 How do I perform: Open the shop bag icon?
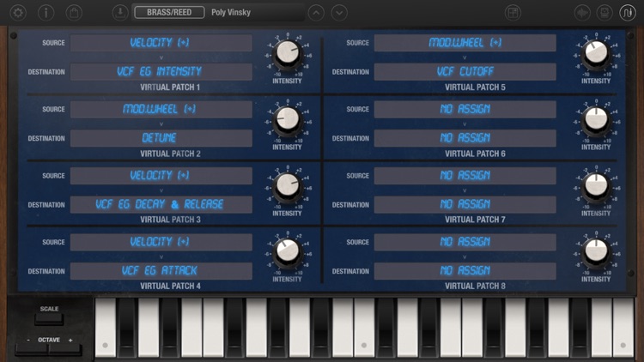click(x=74, y=13)
